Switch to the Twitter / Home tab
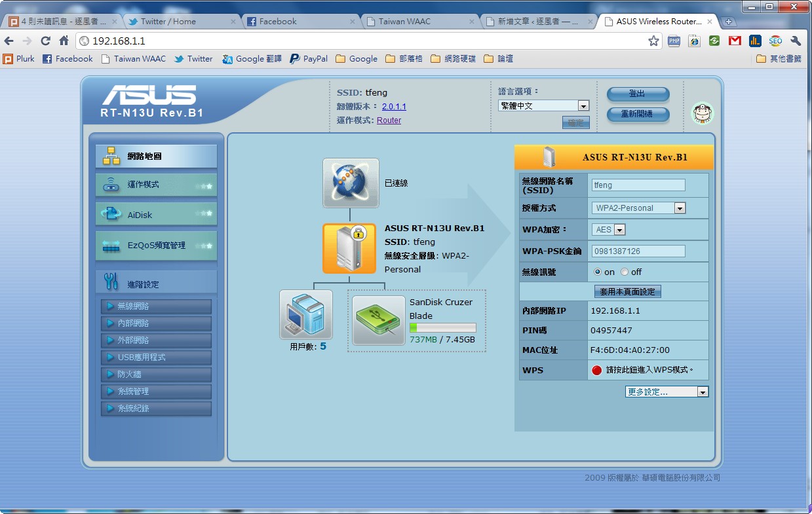This screenshot has width=812, height=514. point(181,22)
